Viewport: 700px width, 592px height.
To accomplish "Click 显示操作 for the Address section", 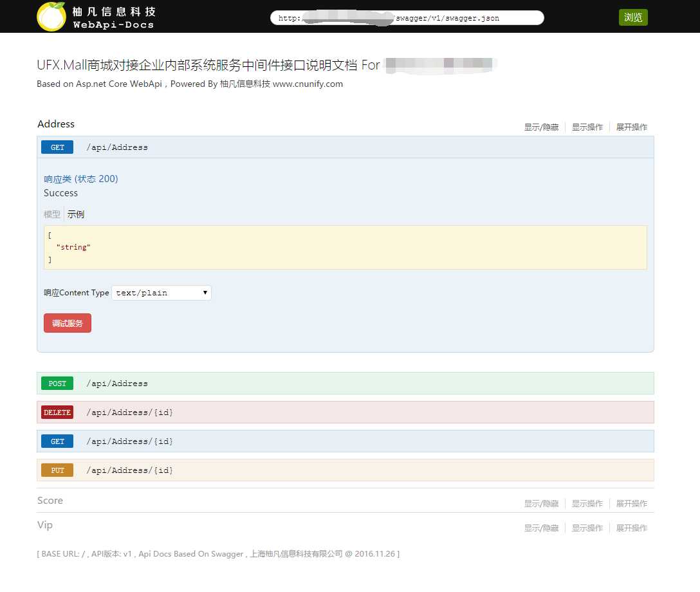I will tap(587, 127).
